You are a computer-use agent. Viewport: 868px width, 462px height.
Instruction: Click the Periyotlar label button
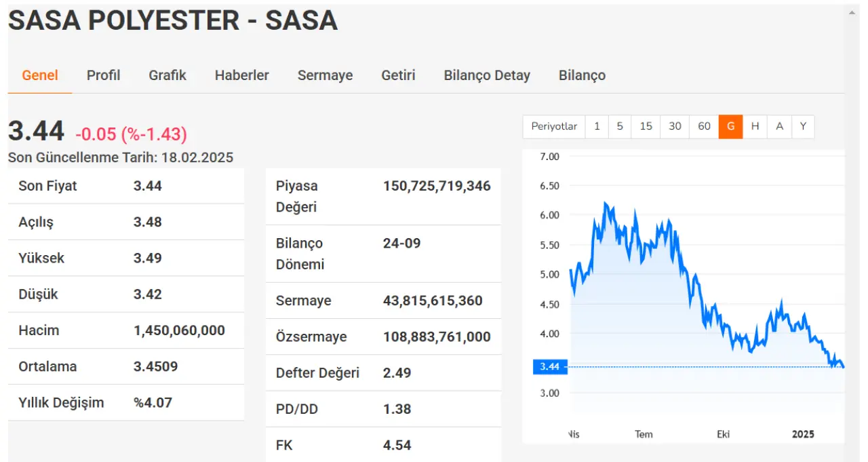pyautogui.click(x=554, y=127)
